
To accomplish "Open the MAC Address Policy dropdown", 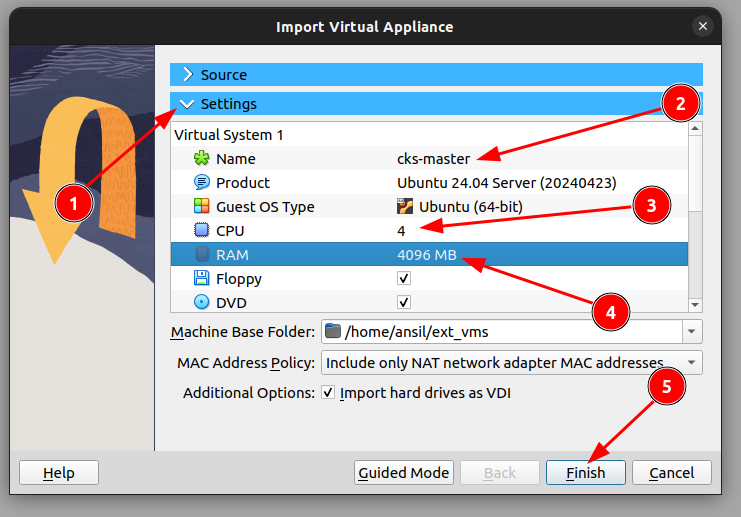I will click(691, 362).
